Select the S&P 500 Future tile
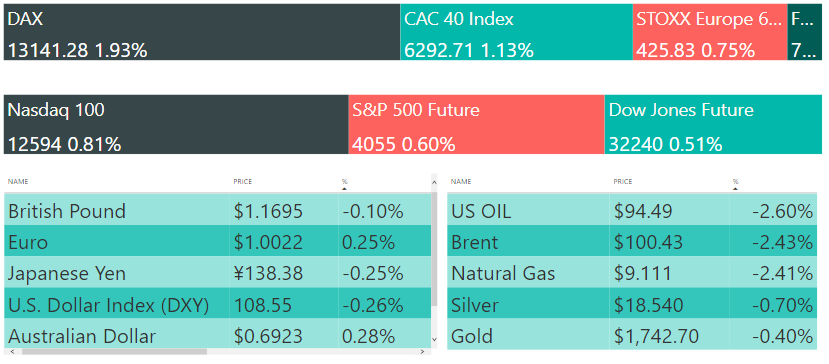Screen dimensions: 829x364 [x=476, y=124]
